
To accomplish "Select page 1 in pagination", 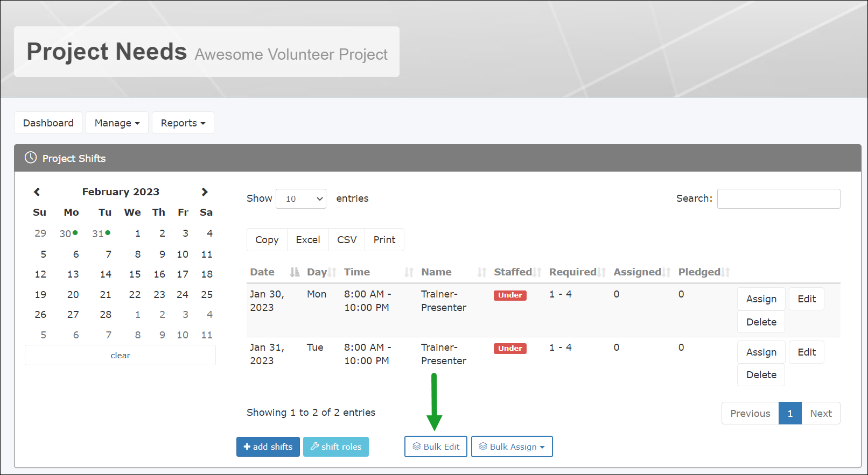I will [x=790, y=413].
